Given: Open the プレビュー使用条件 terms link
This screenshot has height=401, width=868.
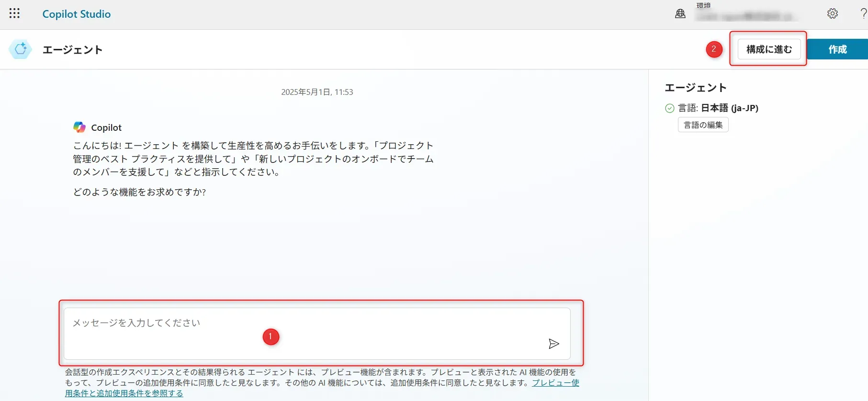Looking at the screenshot, I should [555, 383].
